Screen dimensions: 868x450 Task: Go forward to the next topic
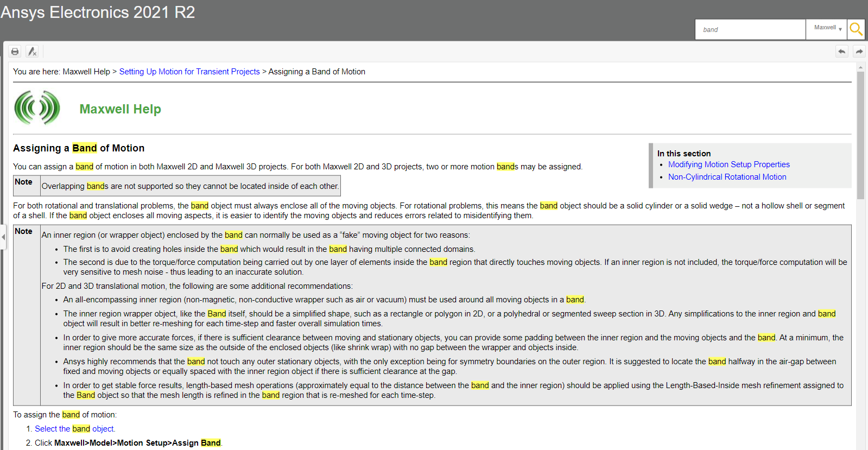pos(859,52)
